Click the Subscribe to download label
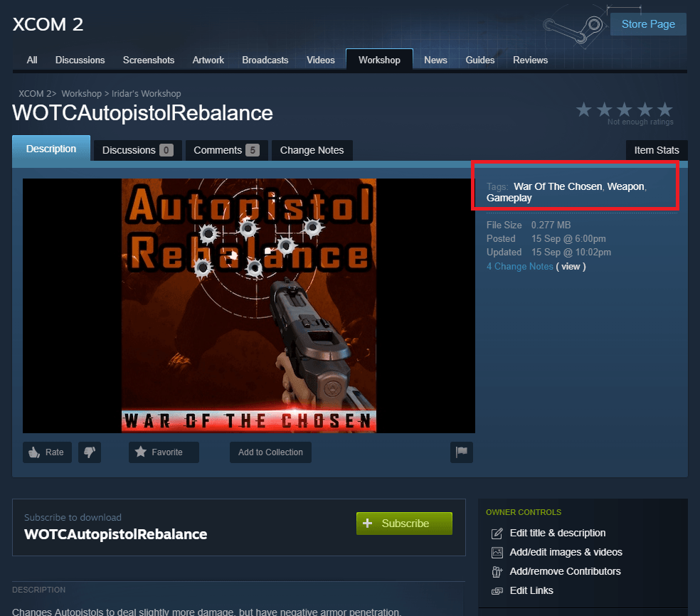The height and width of the screenshot is (616, 700). 73,517
